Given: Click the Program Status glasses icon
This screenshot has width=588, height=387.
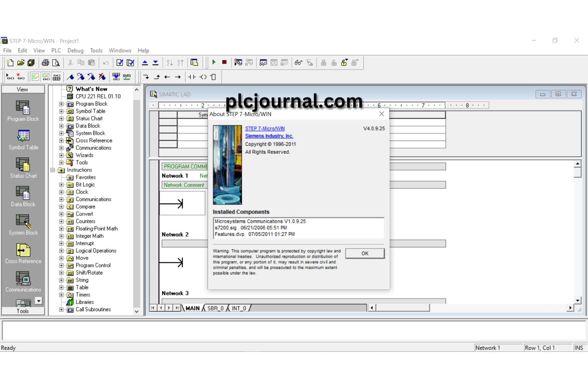Looking at the screenshot, I should coord(298,63).
